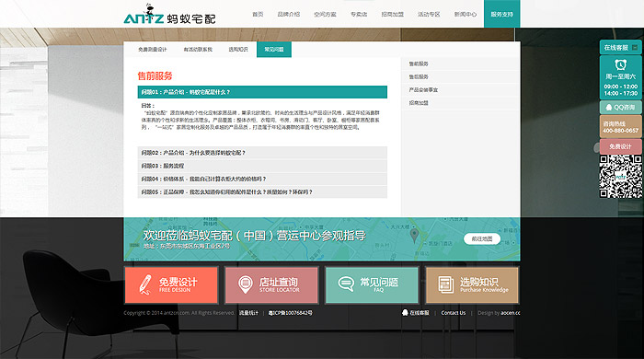Click the QR code image

coord(621,177)
